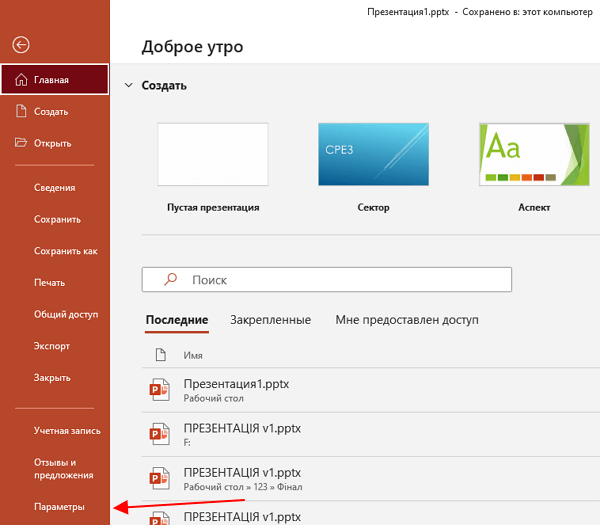Open Учетная запись in the sidebar
Image resolution: width=600 pixels, height=525 pixels.
[x=66, y=431]
